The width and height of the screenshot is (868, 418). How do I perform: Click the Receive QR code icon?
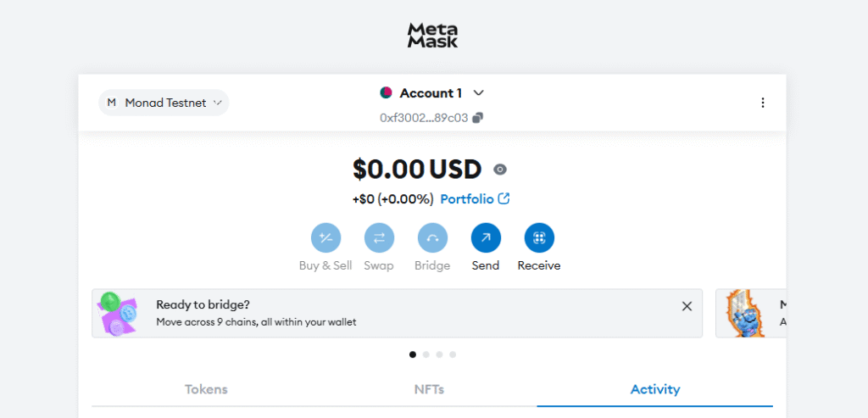(x=539, y=238)
